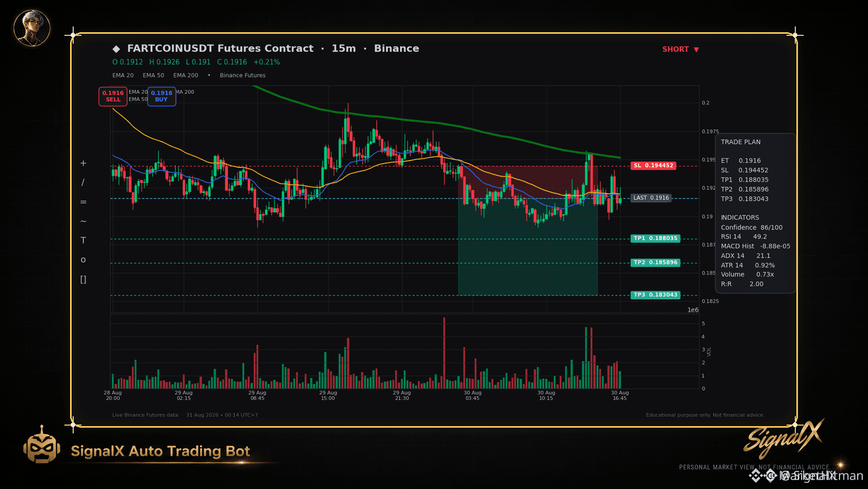Select the green TP2 0.185896 chart tag

click(x=656, y=263)
